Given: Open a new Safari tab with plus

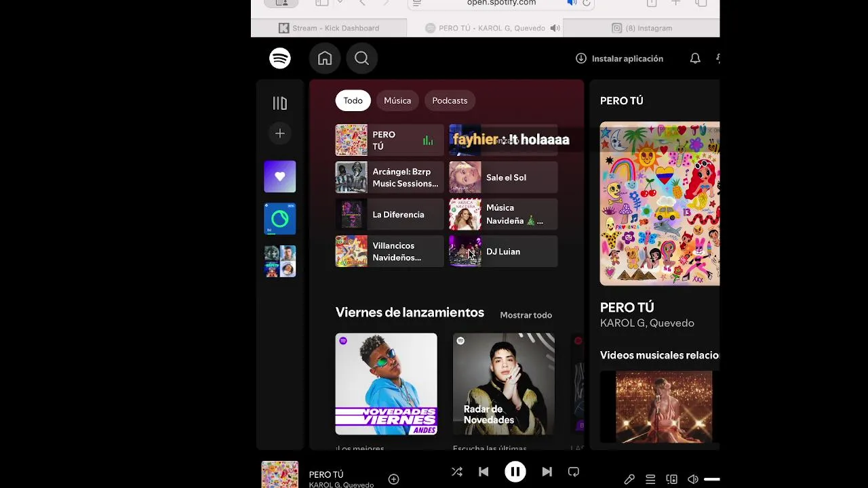Looking at the screenshot, I should click(x=676, y=3).
